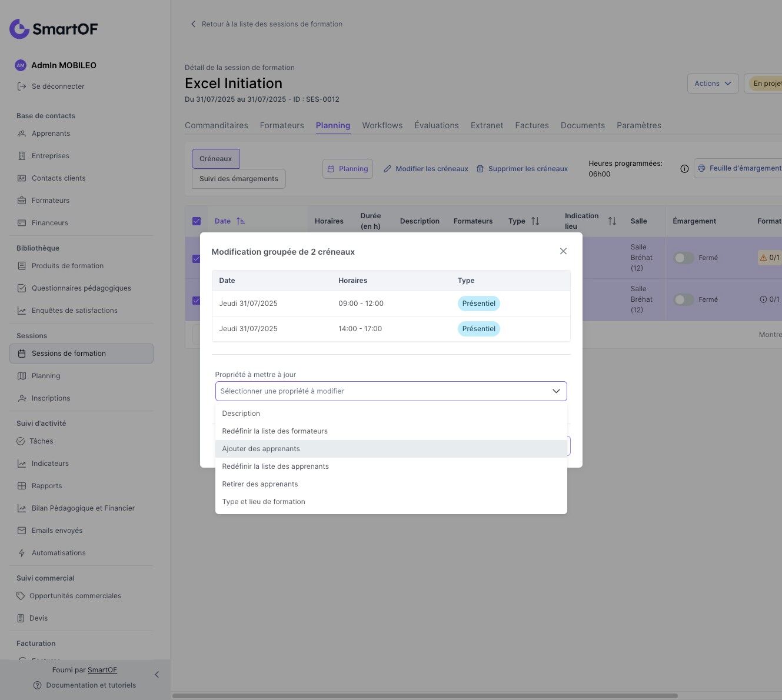The image size is (782, 700).
Task: Select Retirer des apprenants option
Action: click(391, 484)
